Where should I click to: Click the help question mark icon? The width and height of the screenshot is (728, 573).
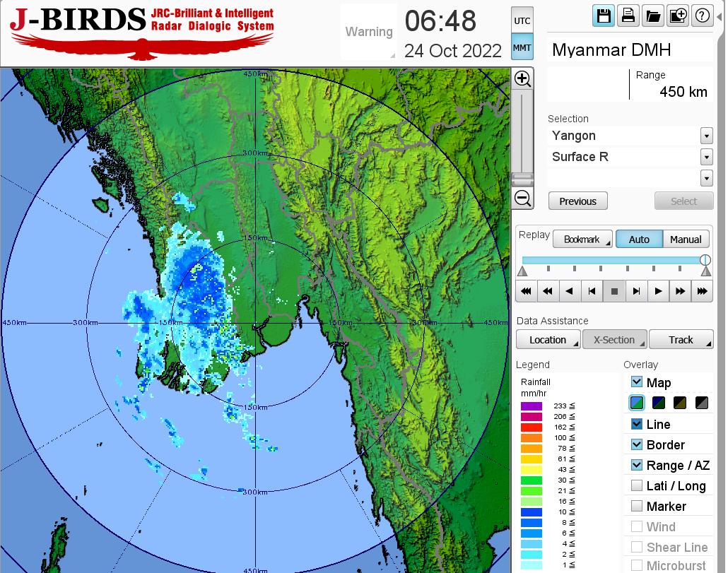pos(702,16)
